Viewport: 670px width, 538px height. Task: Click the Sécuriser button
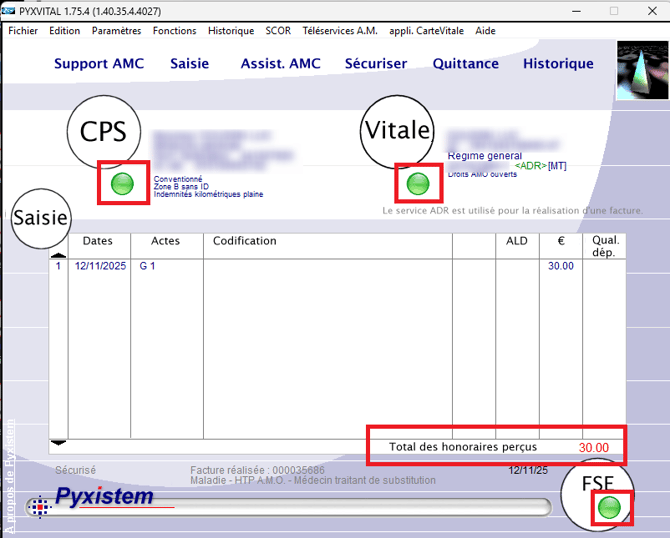click(x=376, y=64)
